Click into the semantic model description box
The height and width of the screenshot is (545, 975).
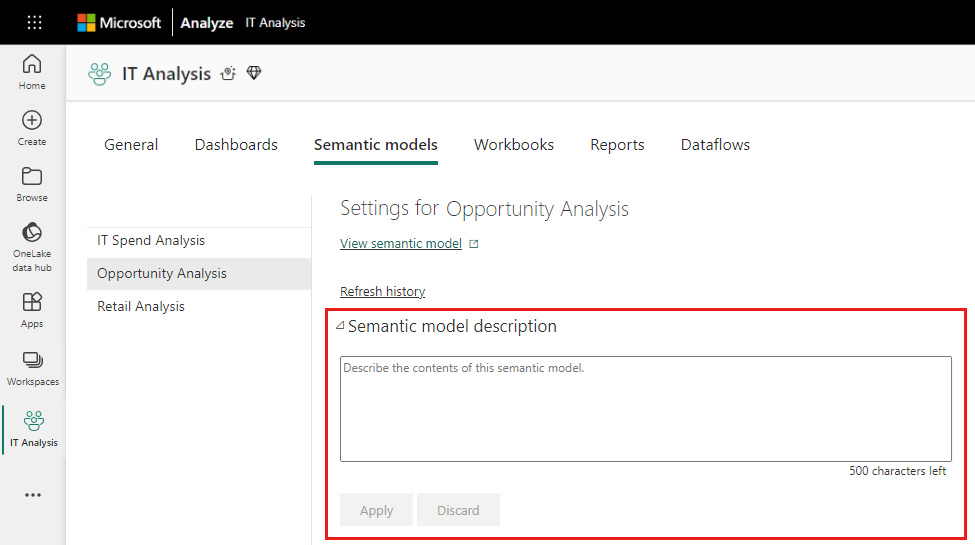point(645,409)
